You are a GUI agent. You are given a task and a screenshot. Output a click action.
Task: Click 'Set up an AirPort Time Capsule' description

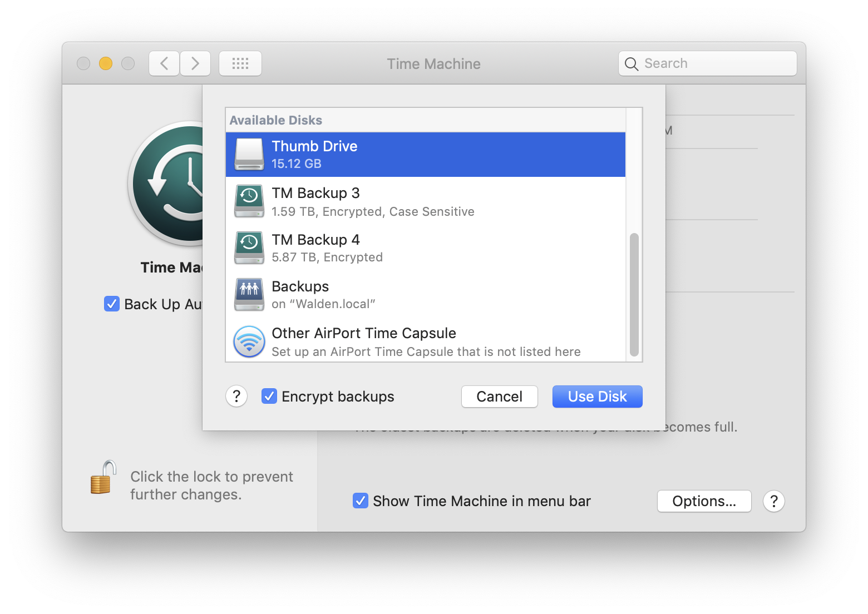426,352
